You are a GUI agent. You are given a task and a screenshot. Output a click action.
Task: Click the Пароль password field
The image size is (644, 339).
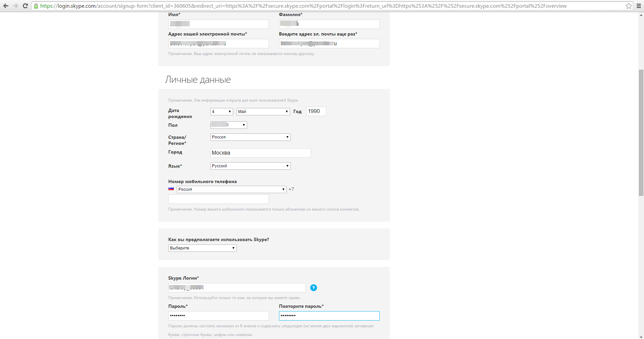pyautogui.click(x=218, y=316)
